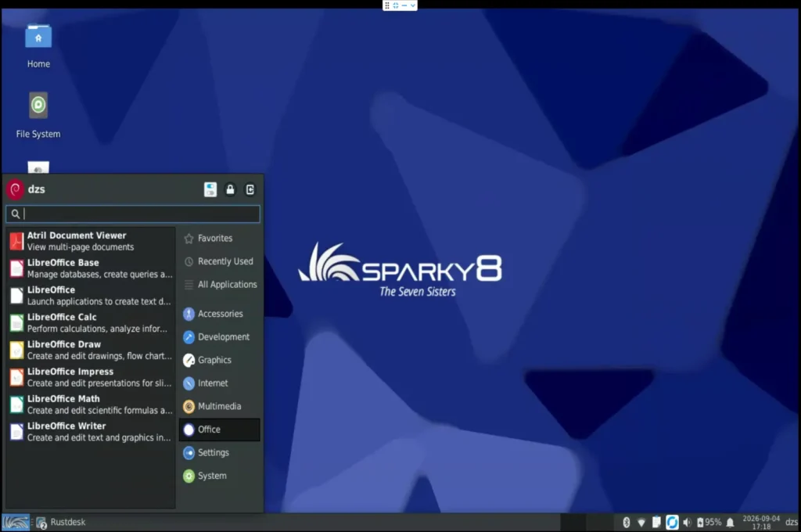Show the Recently Used category
Viewport: 801px width, 532px height.
pyautogui.click(x=219, y=261)
